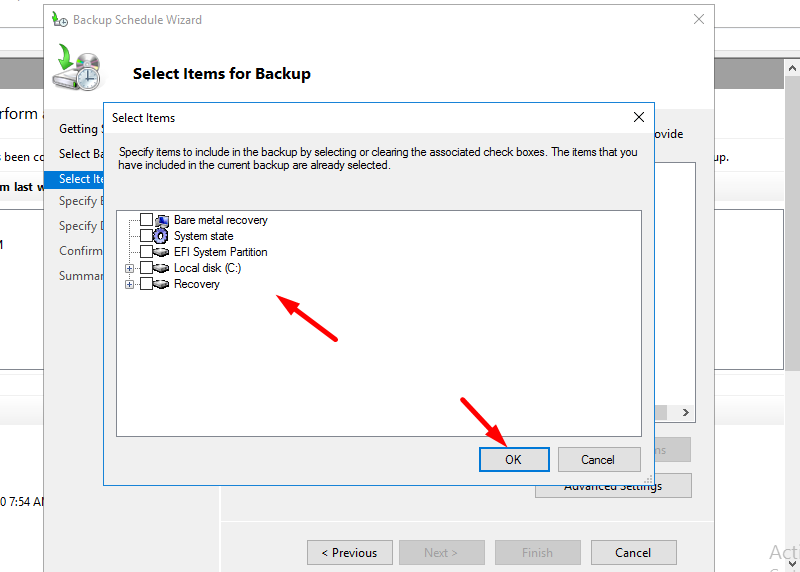The height and width of the screenshot is (572, 800).
Task: Click the EFI System Partition drive icon
Action: 162,252
